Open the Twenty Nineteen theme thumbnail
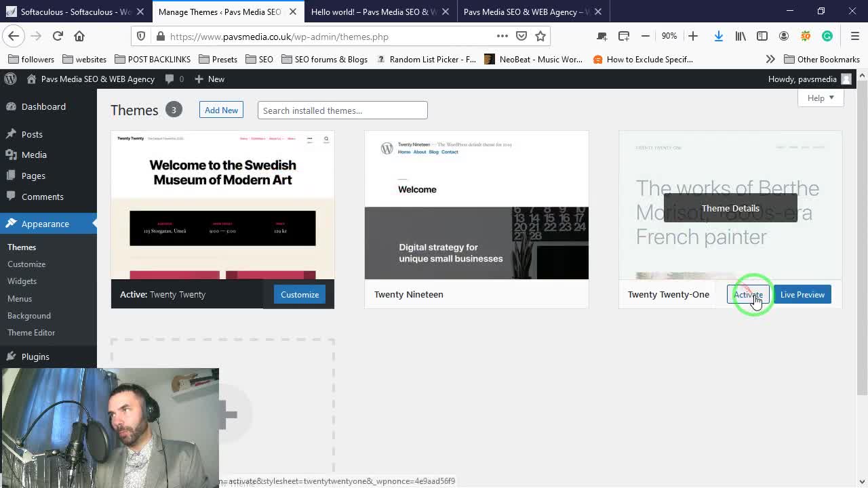868x488 pixels. tap(477, 205)
